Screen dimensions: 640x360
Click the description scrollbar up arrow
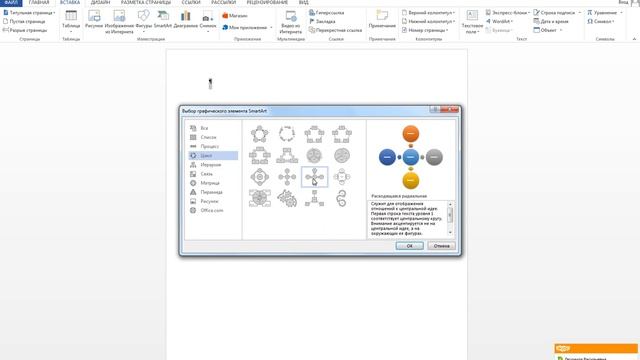coord(450,204)
